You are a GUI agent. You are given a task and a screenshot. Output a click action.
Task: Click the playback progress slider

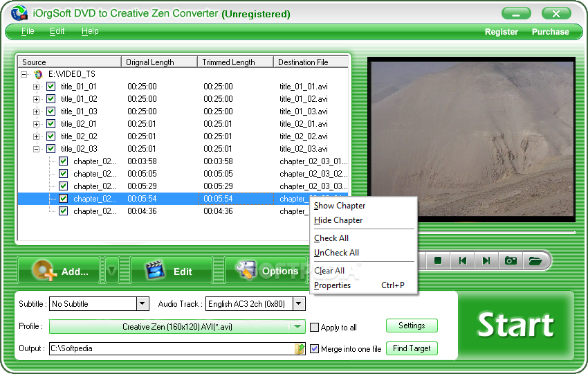(496, 233)
